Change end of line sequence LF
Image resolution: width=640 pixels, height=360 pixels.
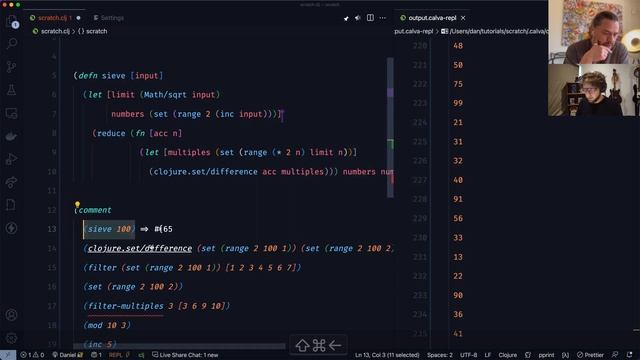(x=488, y=355)
